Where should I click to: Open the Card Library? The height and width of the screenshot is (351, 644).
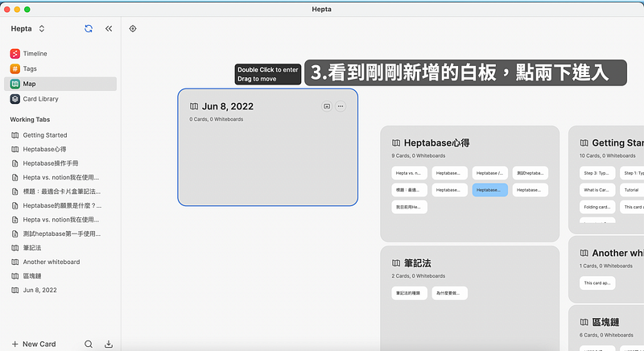click(x=60, y=99)
